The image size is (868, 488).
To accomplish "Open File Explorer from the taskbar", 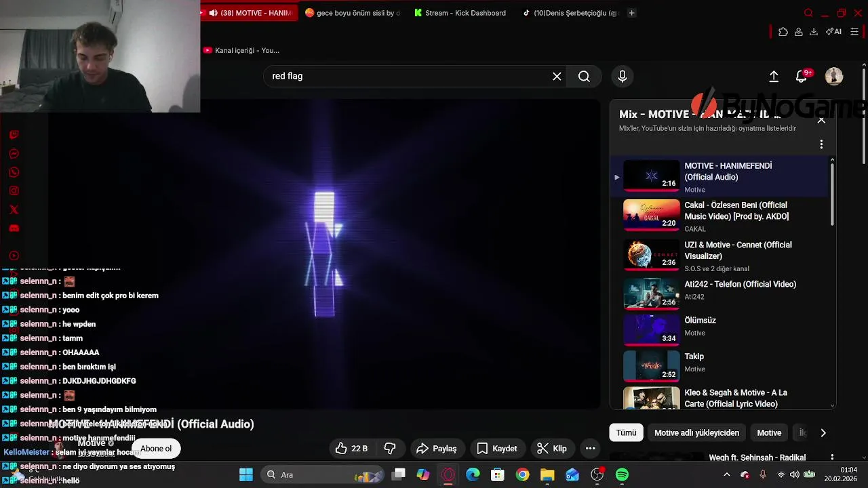I will [547, 474].
